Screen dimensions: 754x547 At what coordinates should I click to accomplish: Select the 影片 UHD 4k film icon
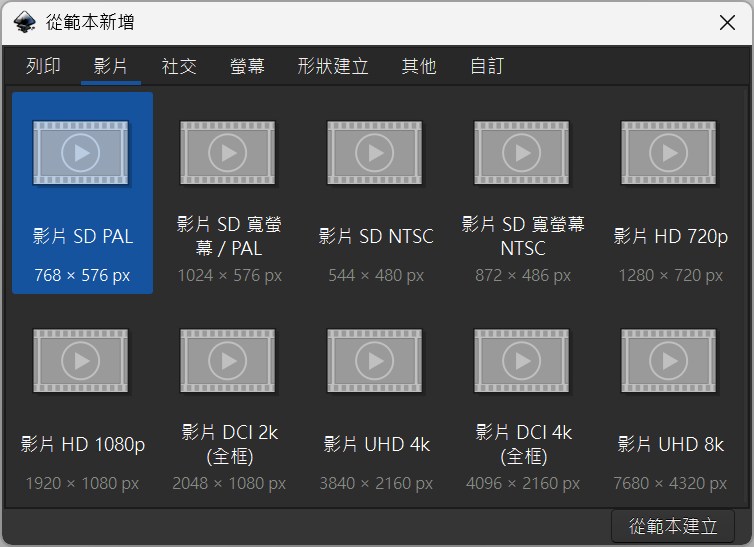375,360
